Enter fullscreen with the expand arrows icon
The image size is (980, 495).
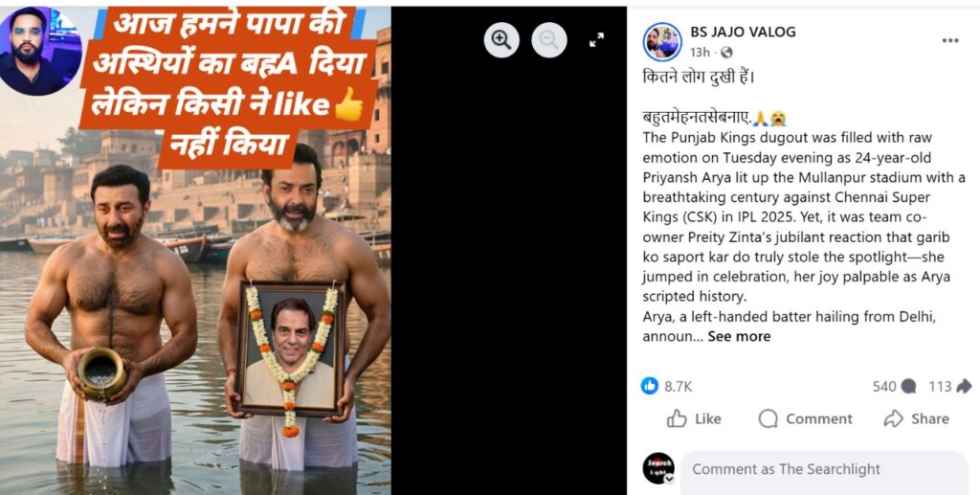coord(597,40)
